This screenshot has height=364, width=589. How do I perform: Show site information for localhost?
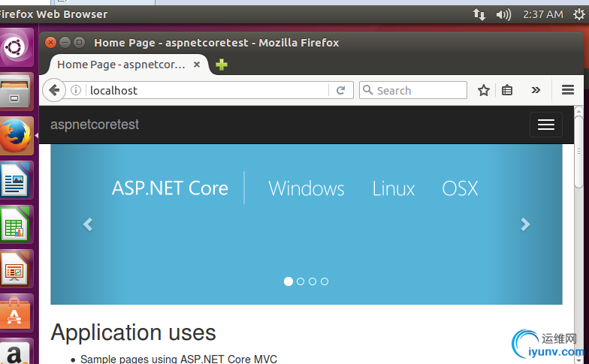pos(76,90)
